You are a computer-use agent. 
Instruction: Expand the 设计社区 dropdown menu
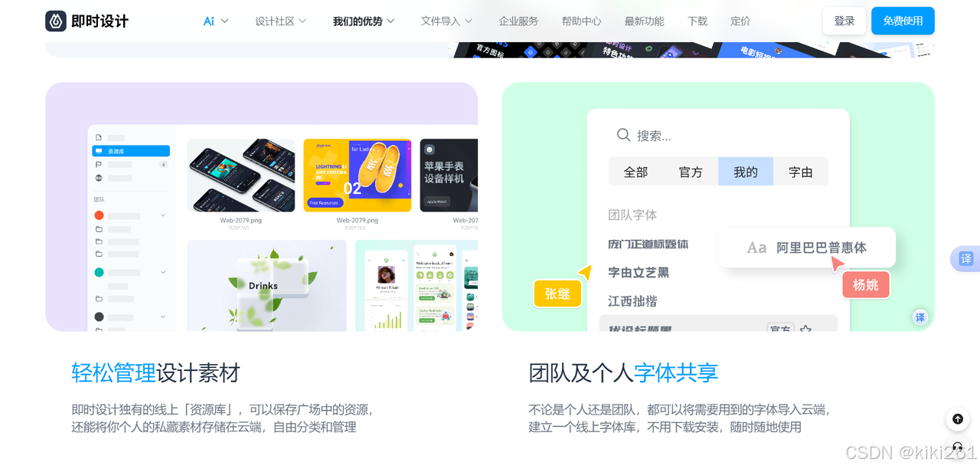(281, 21)
